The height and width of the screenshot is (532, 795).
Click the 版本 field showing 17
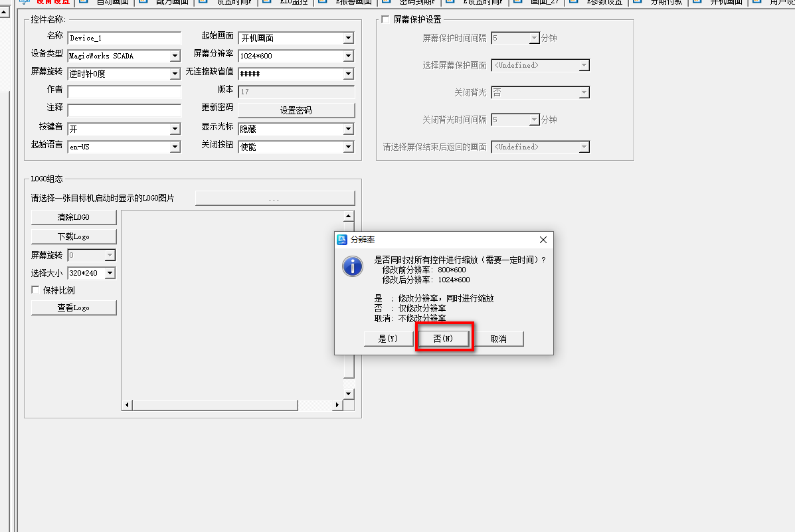point(296,92)
